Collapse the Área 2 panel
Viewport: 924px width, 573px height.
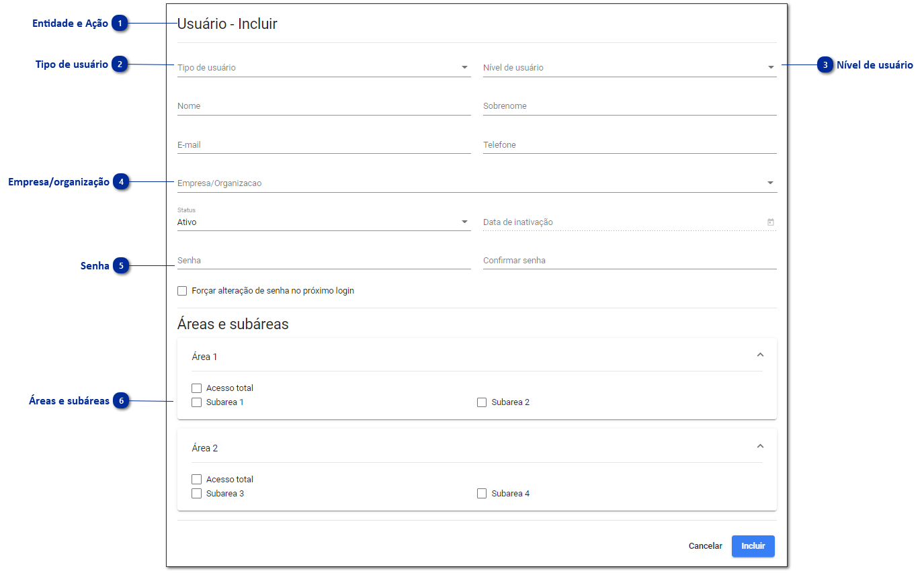760,446
